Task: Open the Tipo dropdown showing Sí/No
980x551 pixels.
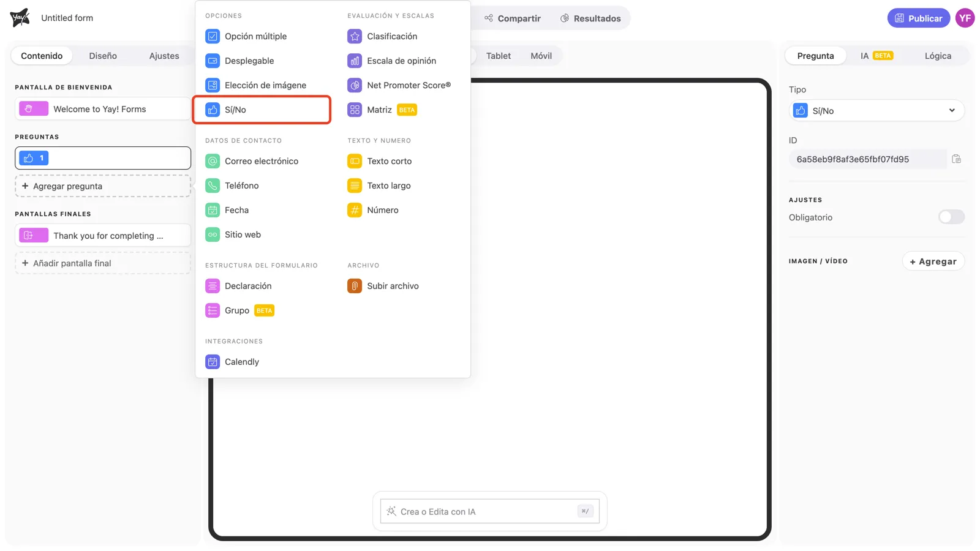Action: click(x=877, y=111)
